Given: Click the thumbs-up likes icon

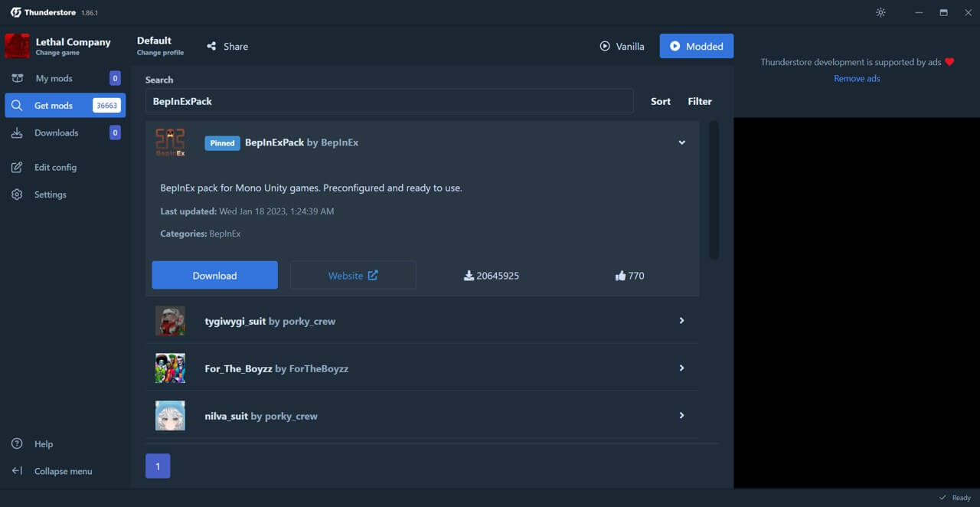Looking at the screenshot, I should pos(620,276).
